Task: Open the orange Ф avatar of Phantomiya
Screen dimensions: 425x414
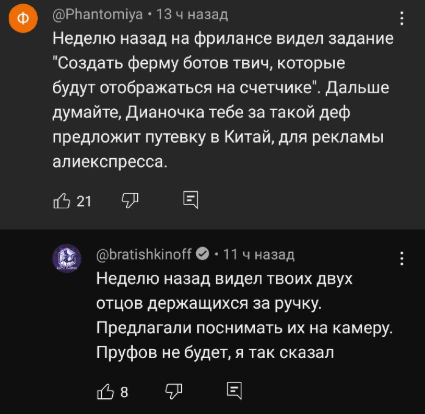Action: (x=22, y=20)
